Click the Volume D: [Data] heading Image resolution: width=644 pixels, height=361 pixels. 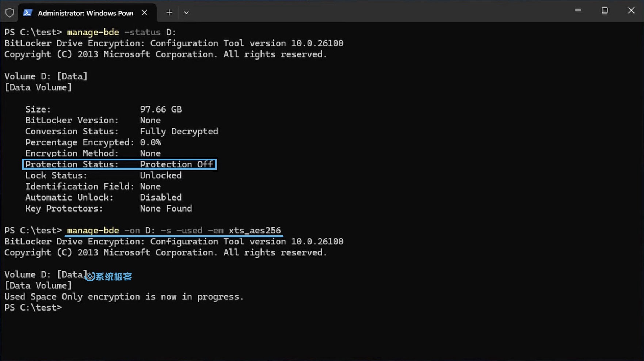tap(46, 76)
